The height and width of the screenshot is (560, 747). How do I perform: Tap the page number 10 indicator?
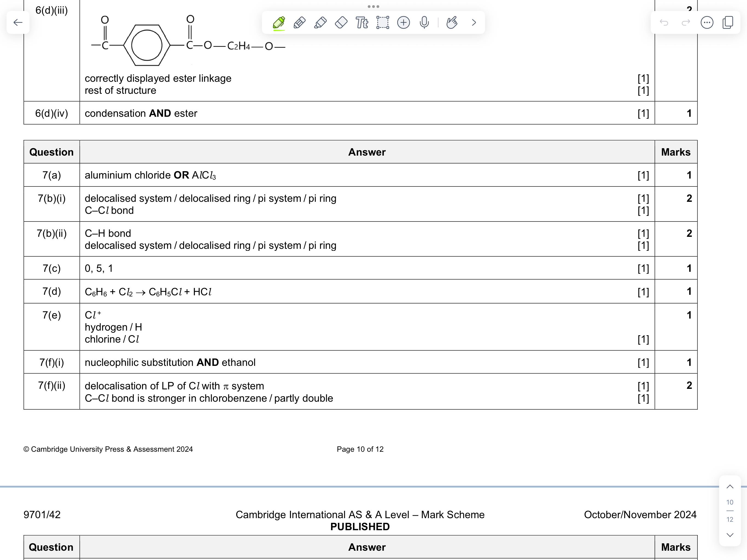pos(730,502)
